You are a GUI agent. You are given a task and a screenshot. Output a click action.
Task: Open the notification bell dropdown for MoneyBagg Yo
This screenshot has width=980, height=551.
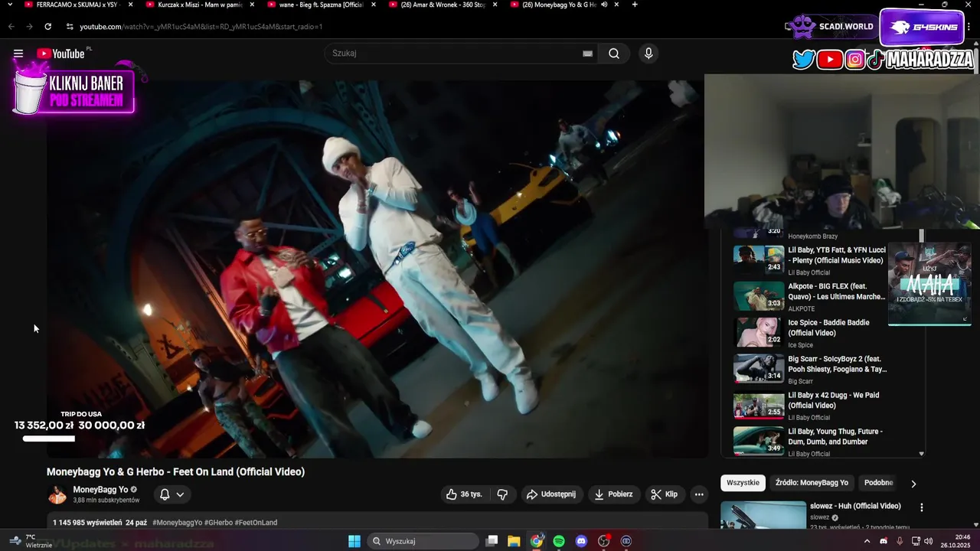point(171,494)
